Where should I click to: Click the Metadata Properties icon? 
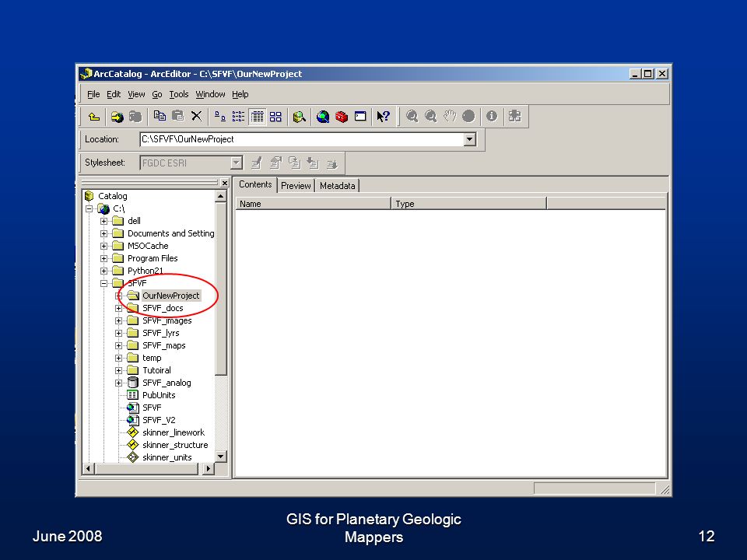[275, 163]
